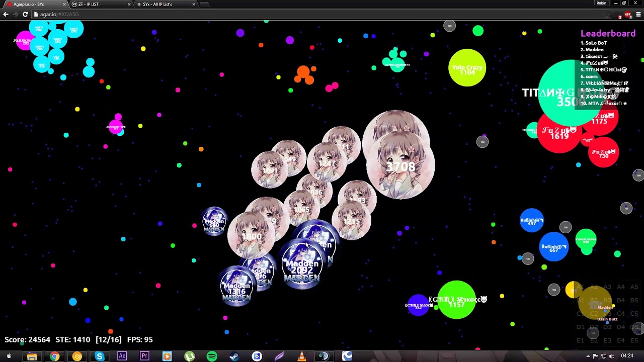Open Spotify from the taskbar

coord(212,356)
